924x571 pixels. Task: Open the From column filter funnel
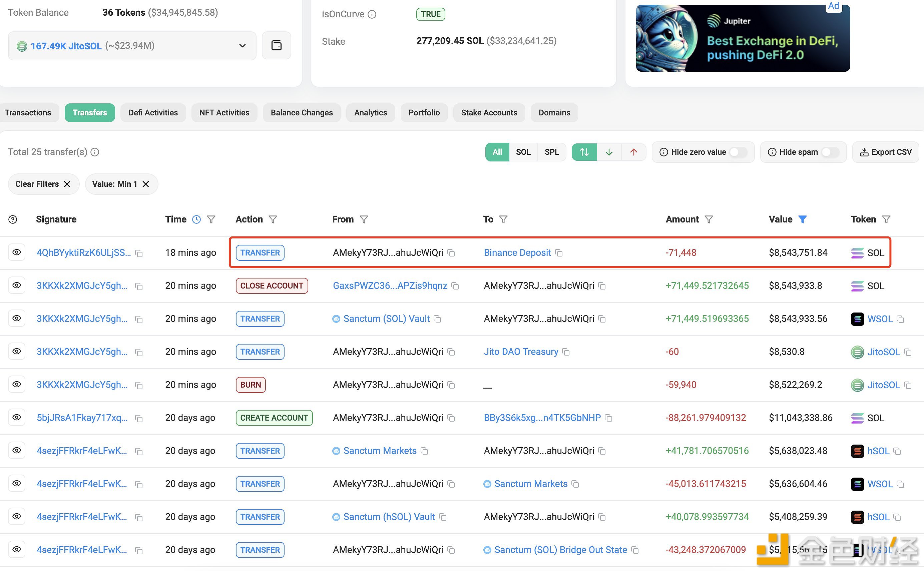coord(364,219)
